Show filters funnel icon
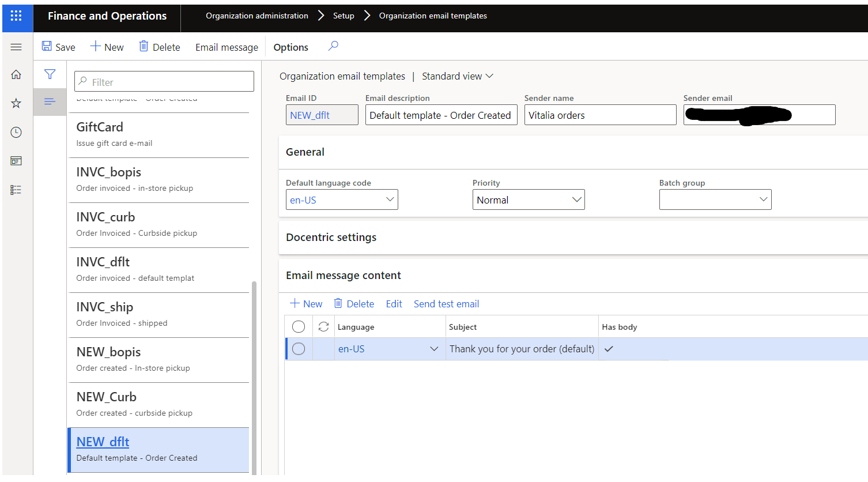This screenshot has height=482, width=868. click(50, 74)
